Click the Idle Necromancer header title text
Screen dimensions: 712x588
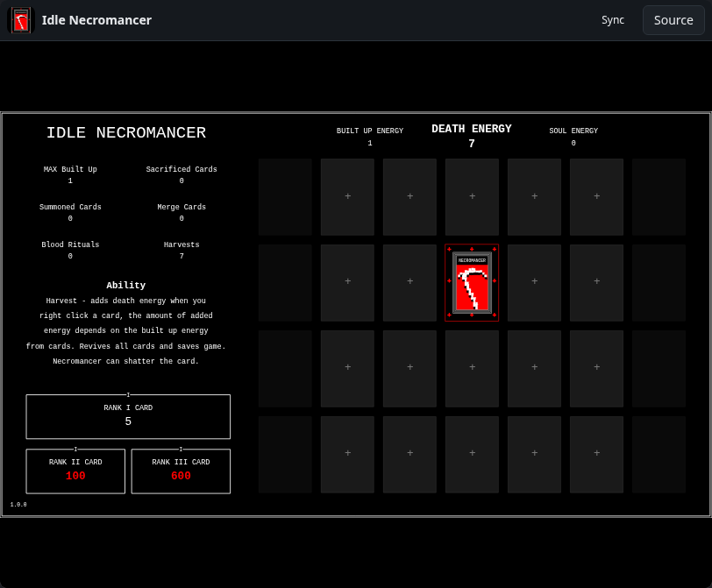96,20
